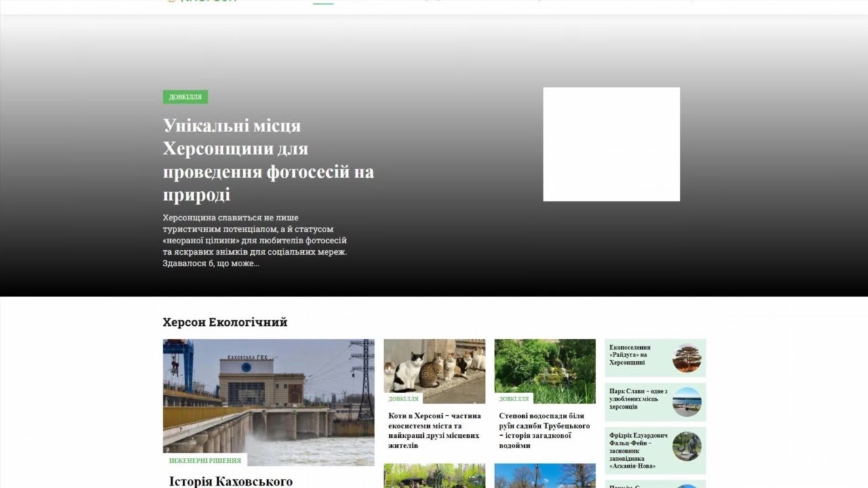
Task: Click the ДОВКІЛЛЯ tag on the waterfalls article
Action: point(513,399)
